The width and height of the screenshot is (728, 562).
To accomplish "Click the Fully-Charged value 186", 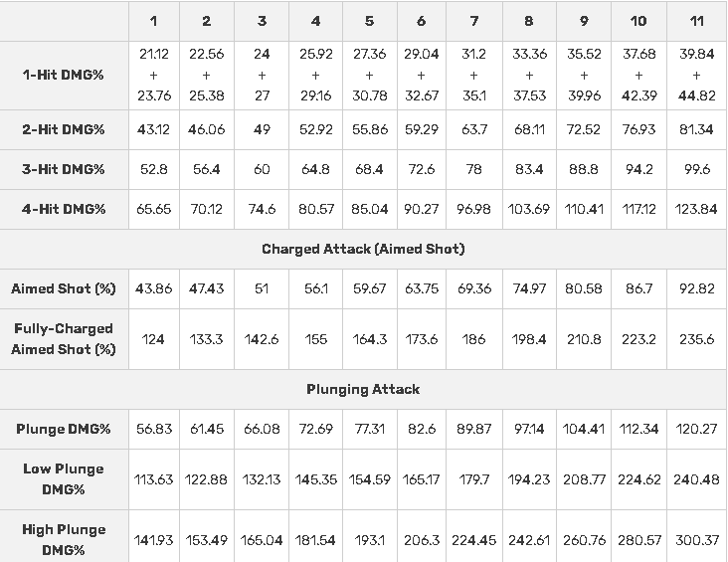I will pyautogui.click(x=473, y=339).
